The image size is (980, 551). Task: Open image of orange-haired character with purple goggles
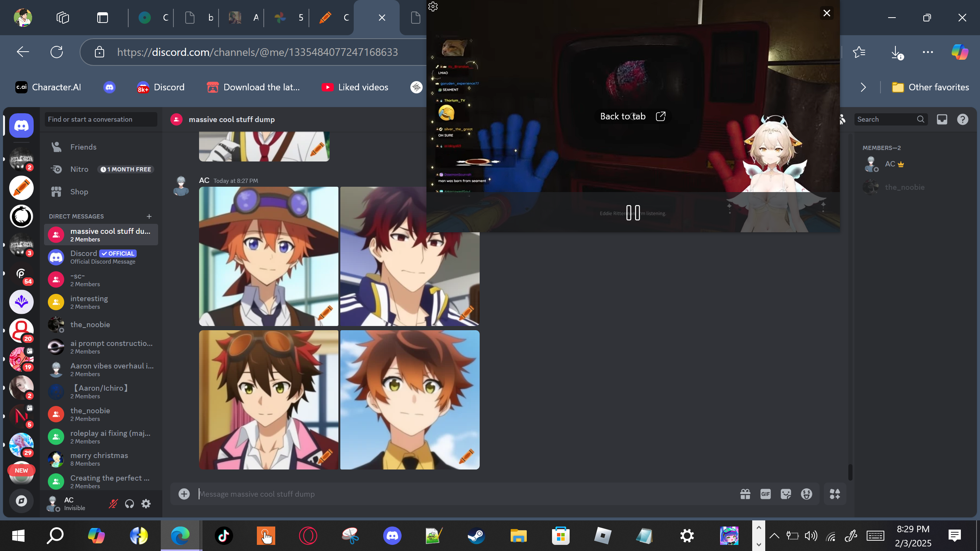pos(269,256)
